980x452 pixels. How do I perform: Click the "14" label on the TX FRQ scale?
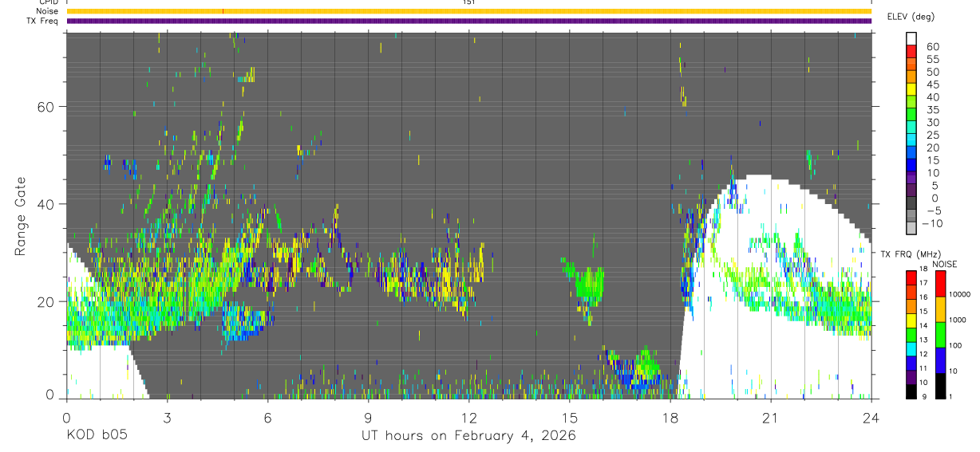pos(923,325)
